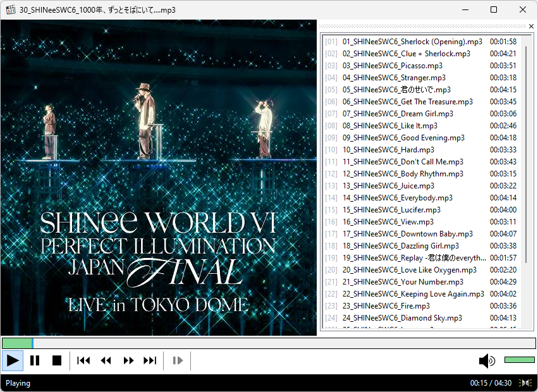Click the media player title bar icon
The width and height of the screenshot is (538, 392).
click(x=11, y=9)
